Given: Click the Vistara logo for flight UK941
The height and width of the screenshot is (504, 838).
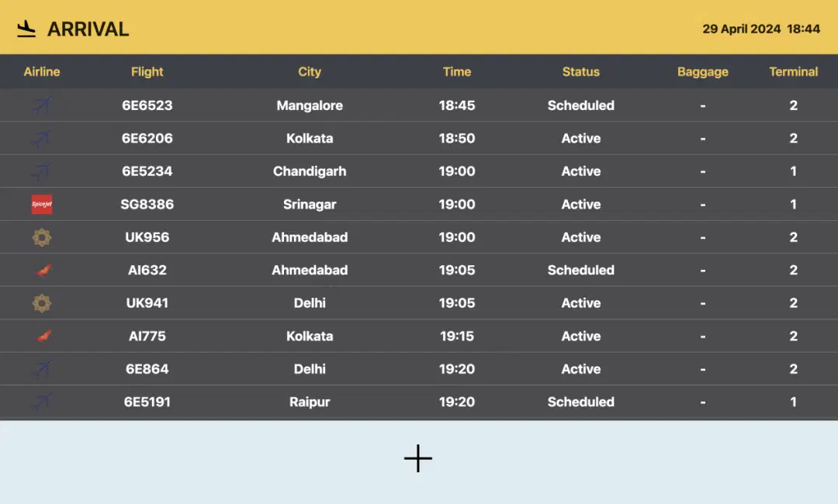Looking at the screenshot, I should tap(42, 303).
